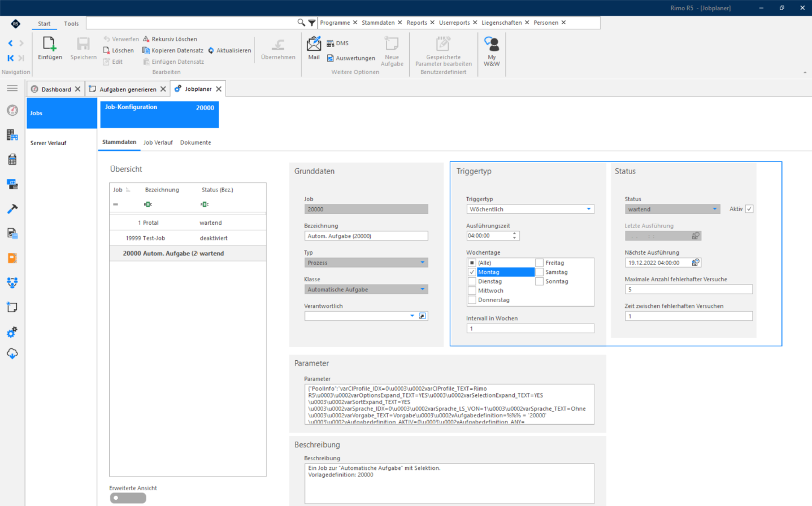Click the Jobs panel button

tap(62, 113)
